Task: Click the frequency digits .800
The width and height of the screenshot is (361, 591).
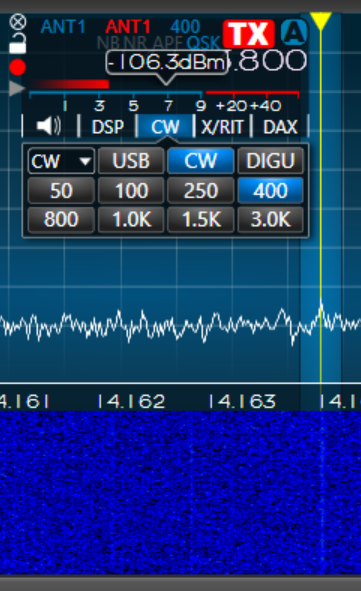Action: (x=269, y=60)
